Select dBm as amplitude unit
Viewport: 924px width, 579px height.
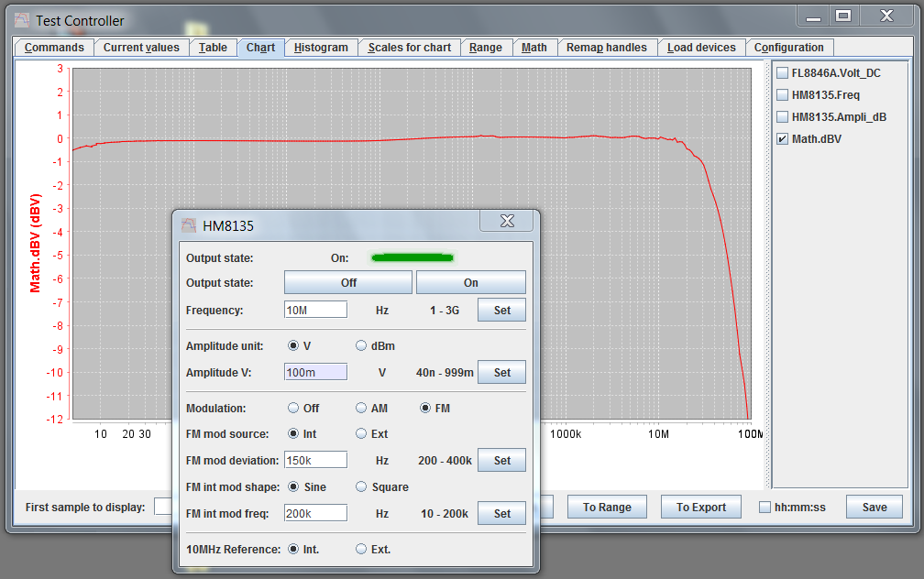click(361, 346)
